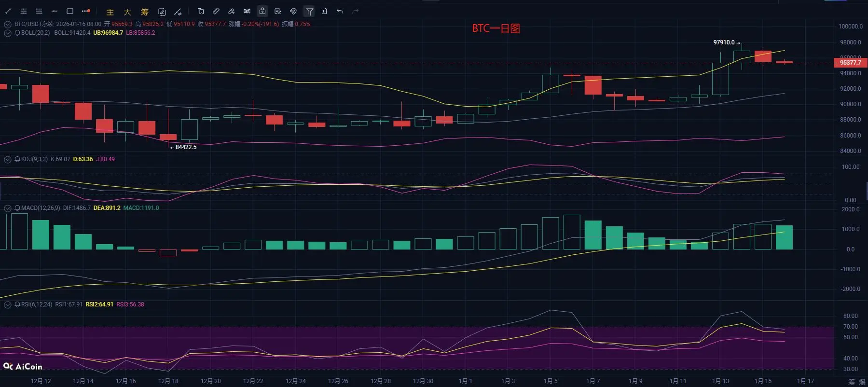Set alert bell on RSI indicator
The image size is (868, 387).
click(x=17, y=304)
